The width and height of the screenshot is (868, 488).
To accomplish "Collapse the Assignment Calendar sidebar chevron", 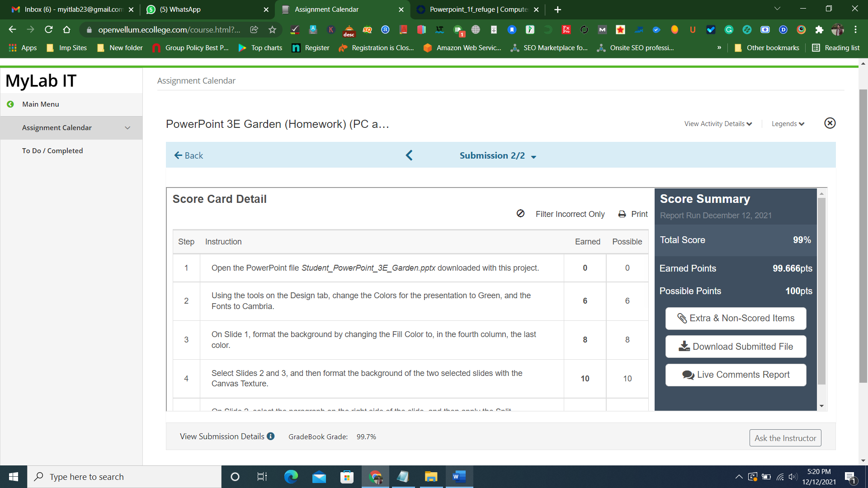I will coord(127,128).
